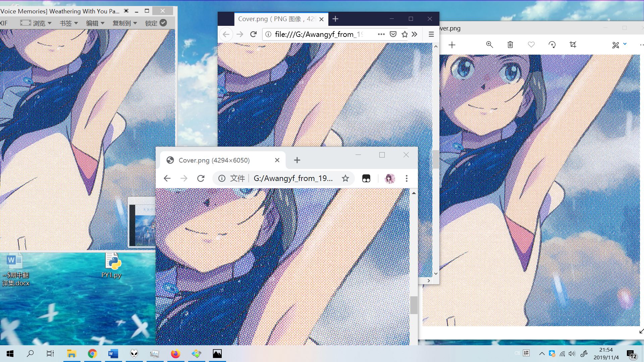Go forward in the Firefox window
Screen dimensions: 644x362
(240, 34)
